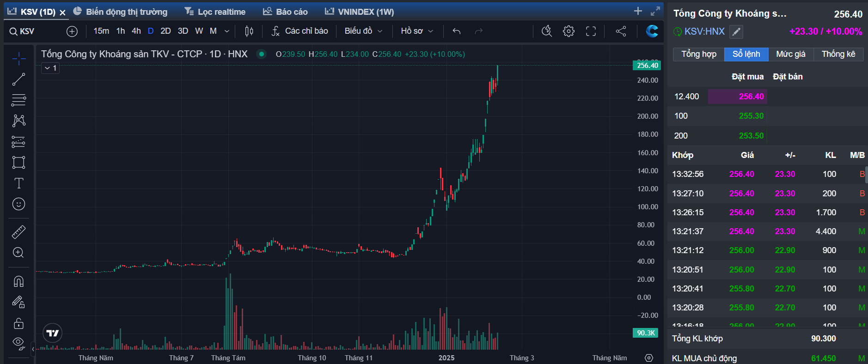Toggle stay in drawing mode pencil-lock

[18, 302]
